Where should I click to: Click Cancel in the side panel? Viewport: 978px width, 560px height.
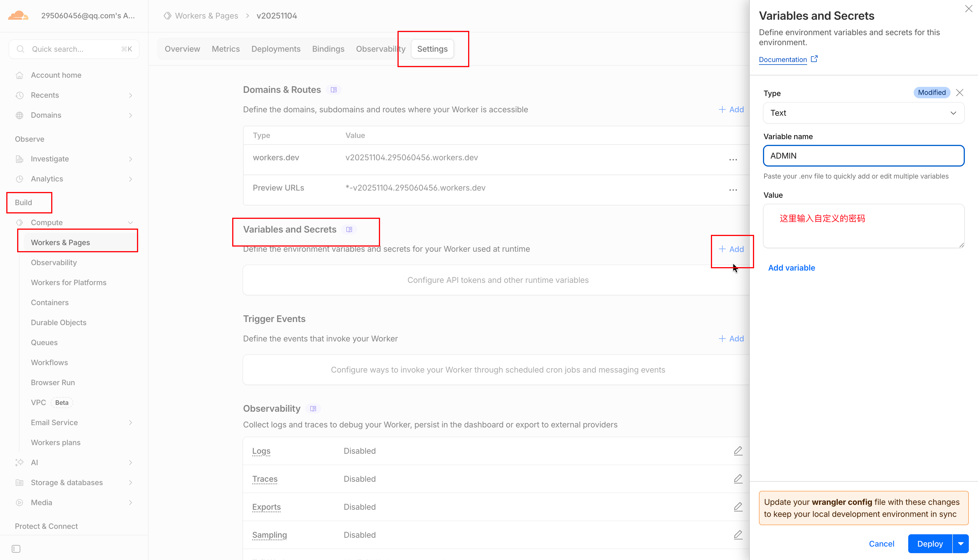pyautogui.click(x=881, y=544)
